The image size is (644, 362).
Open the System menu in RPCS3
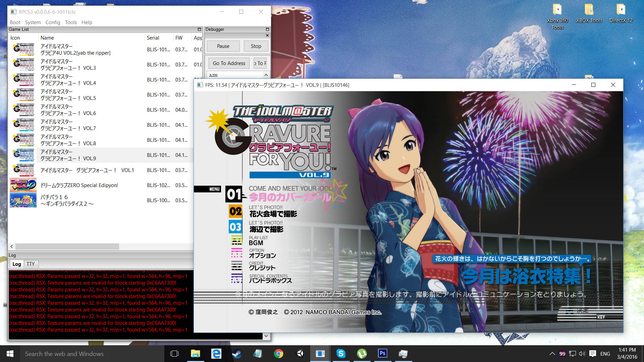(x=33, y=22)
